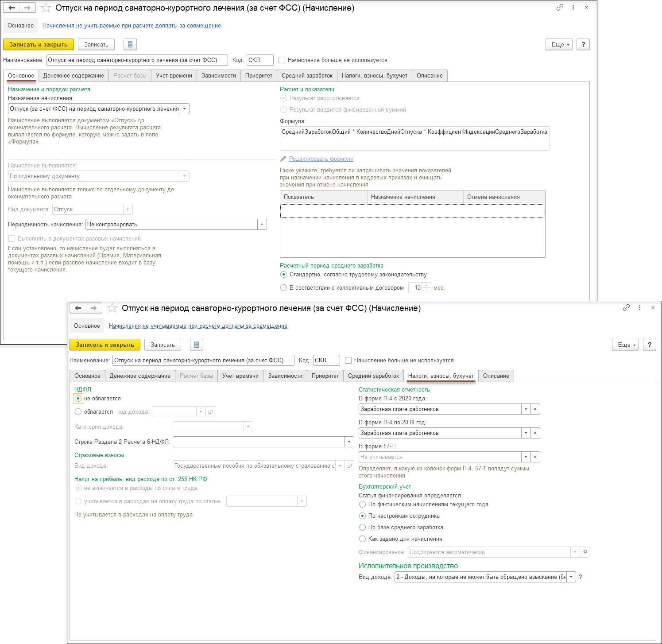
Task: Click Показатель column header
Action: tap(324, 197)
